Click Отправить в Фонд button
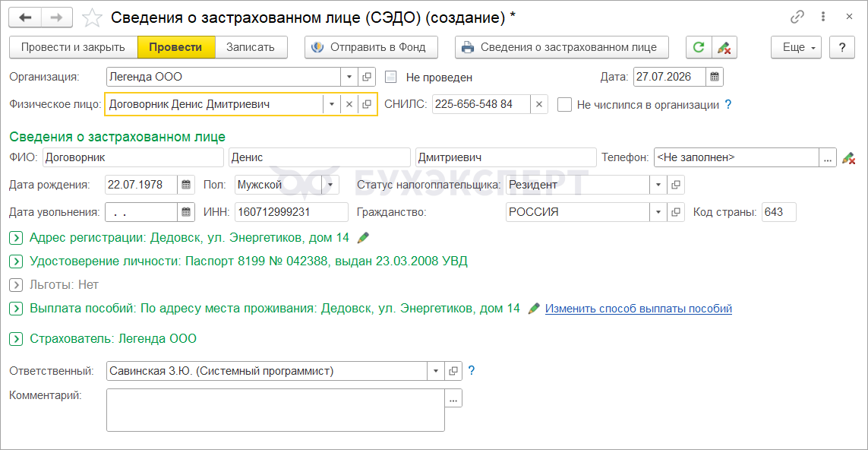 click(x=371, y=47)
